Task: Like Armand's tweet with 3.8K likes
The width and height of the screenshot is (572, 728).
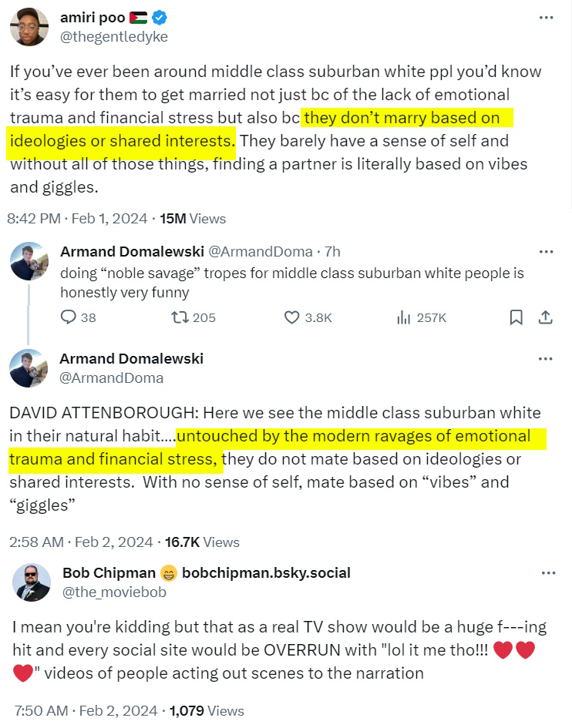Action: tap(292, 317)
